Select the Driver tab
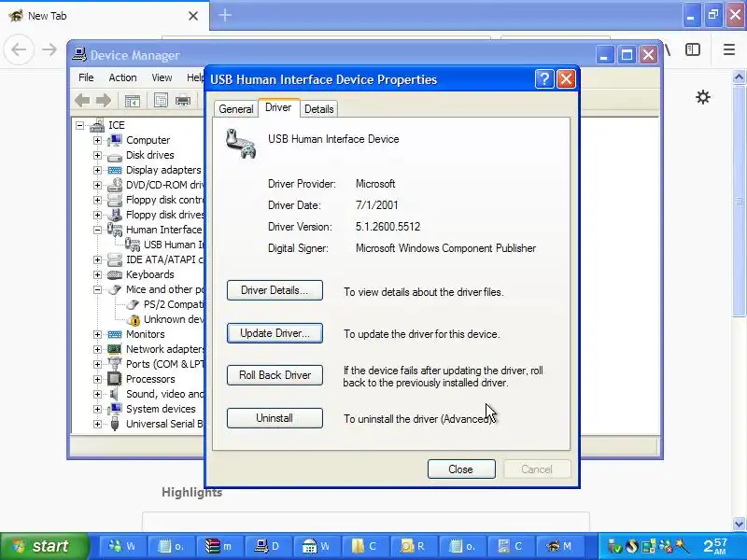Viewport: 747px width, 560px height. [x=278, y=107]
